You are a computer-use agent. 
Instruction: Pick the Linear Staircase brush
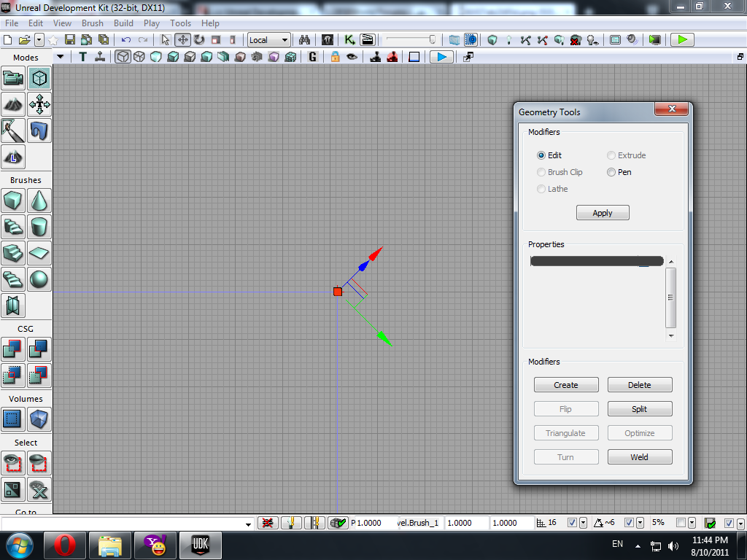(13, 253)
